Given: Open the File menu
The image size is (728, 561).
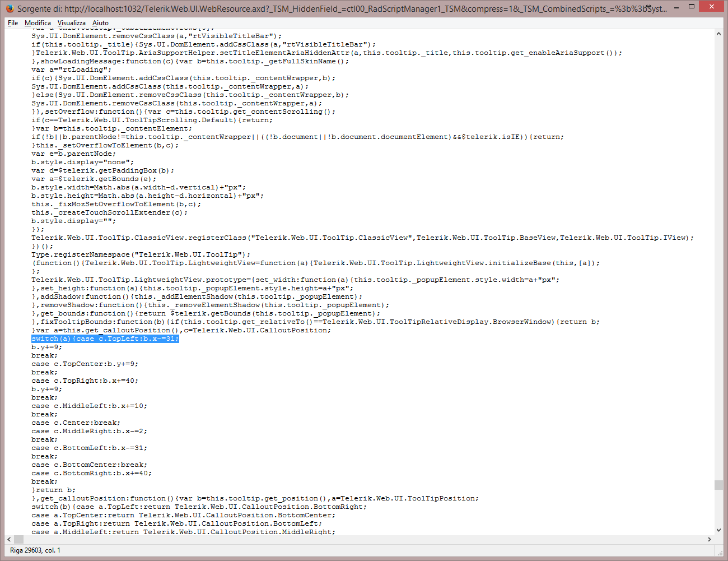Looking at the screenshot, I should click(13, 23).
